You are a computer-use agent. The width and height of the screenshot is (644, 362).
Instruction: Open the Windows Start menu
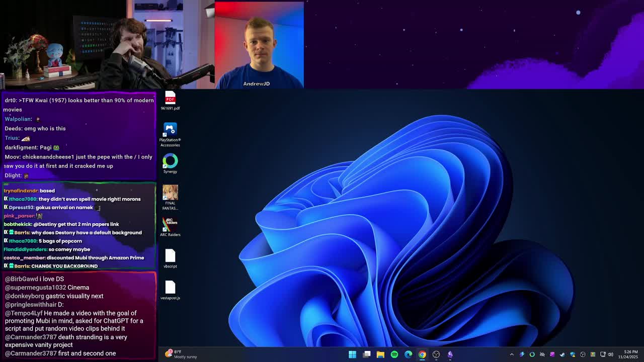[x=353, y=354]
